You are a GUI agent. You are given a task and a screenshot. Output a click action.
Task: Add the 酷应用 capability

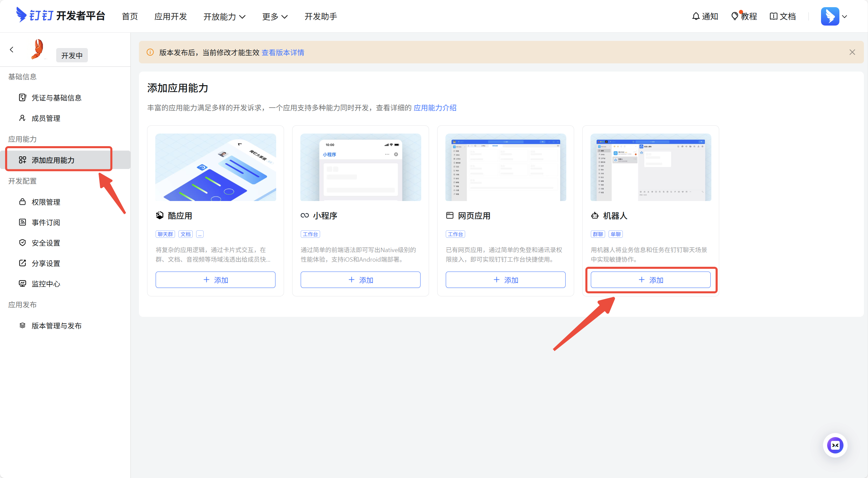215,280
